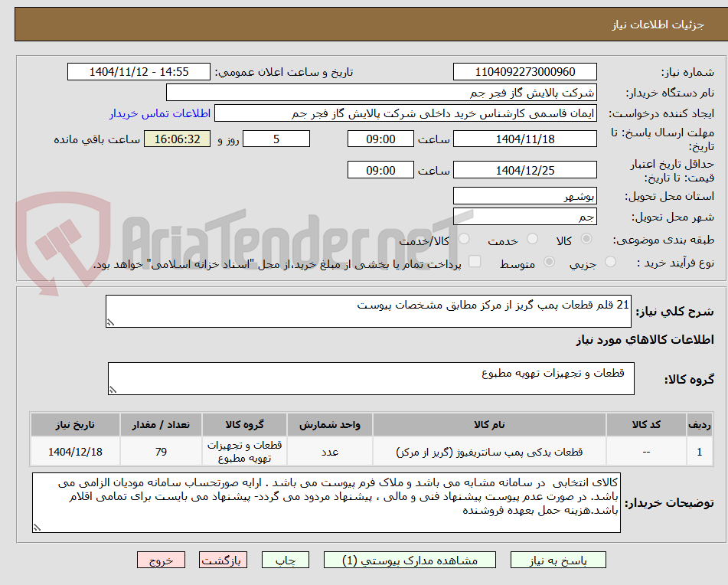Select the کالا/خدمت radio button
The image size is (728, 585).
[x=464, y=239]
